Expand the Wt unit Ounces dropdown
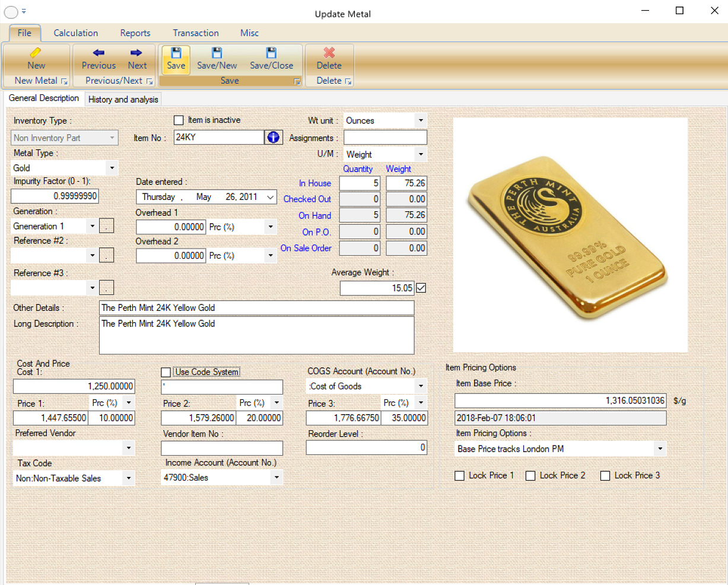 420,120
